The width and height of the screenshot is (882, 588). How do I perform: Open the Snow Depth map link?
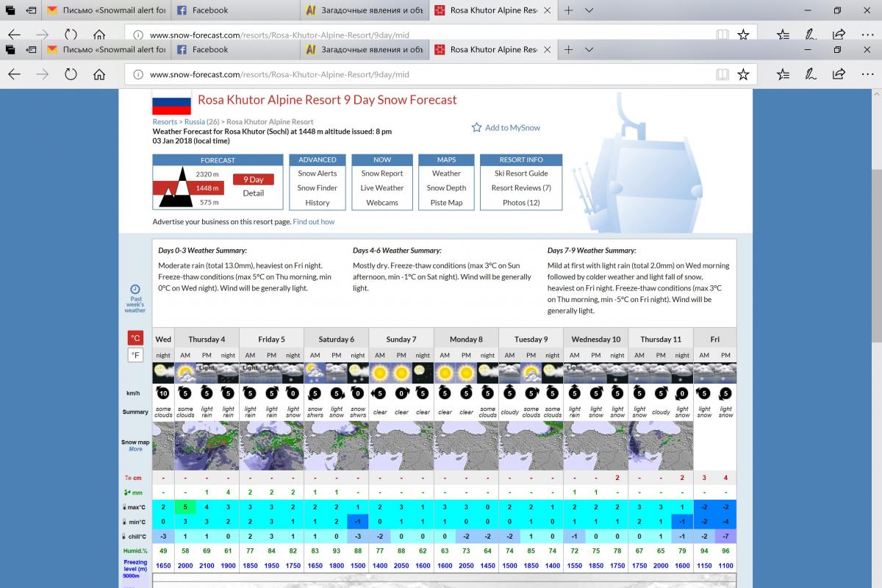click(x=446, y=188)
